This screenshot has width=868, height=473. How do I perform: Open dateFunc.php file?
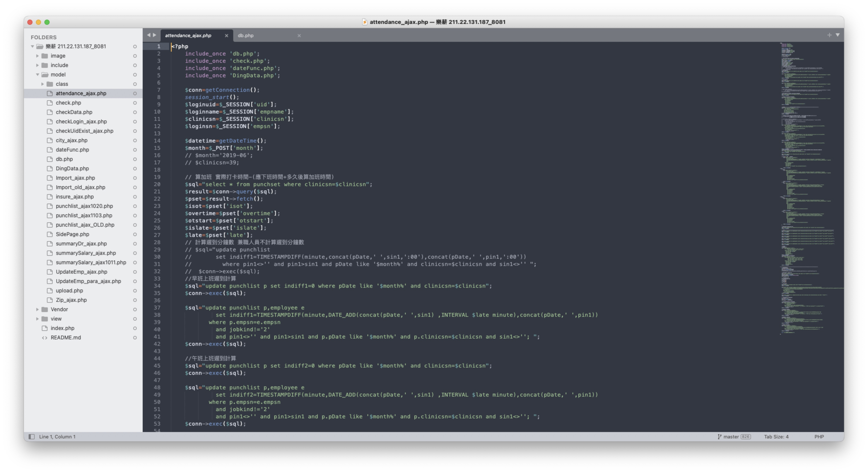pos(72,150)
